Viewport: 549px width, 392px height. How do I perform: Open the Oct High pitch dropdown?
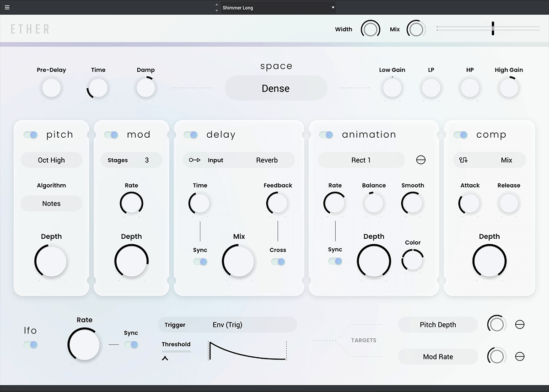(x=51, y=160)
